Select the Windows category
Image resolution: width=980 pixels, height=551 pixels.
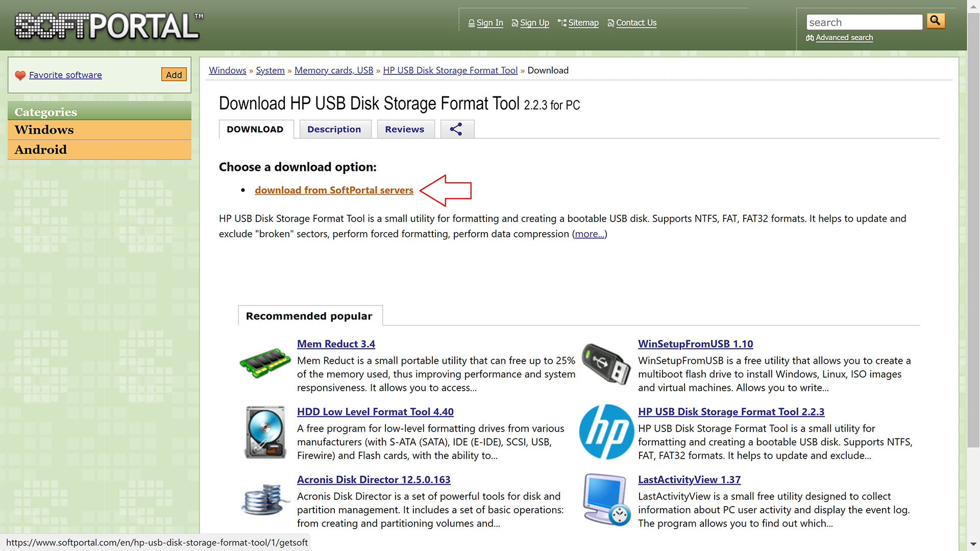[x=100, y=130]
